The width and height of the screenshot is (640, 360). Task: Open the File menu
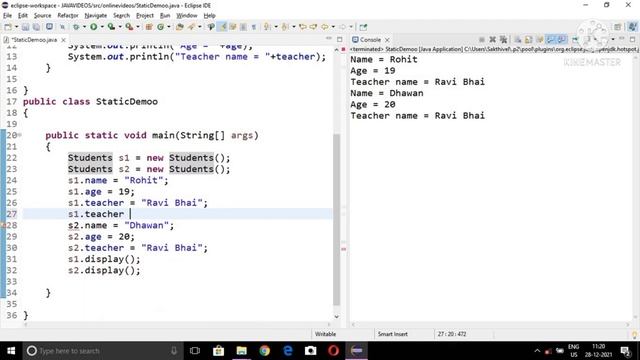[7, 16]
